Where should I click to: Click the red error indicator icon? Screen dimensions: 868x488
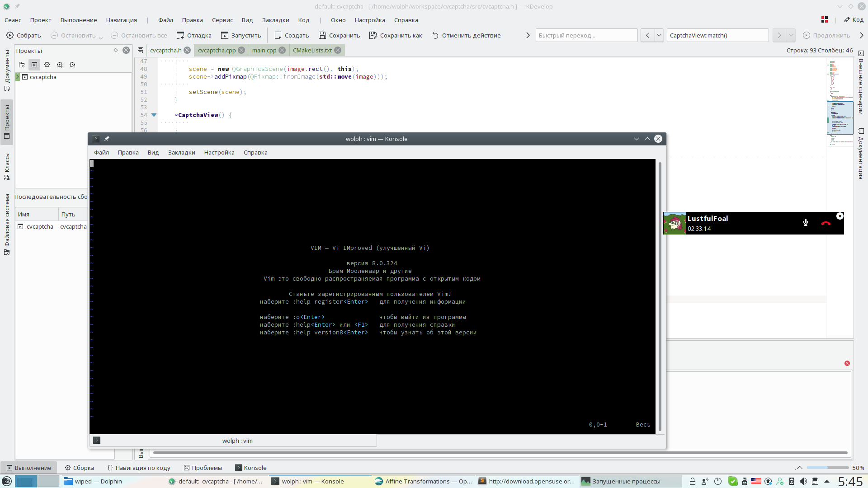pos(847,363)
